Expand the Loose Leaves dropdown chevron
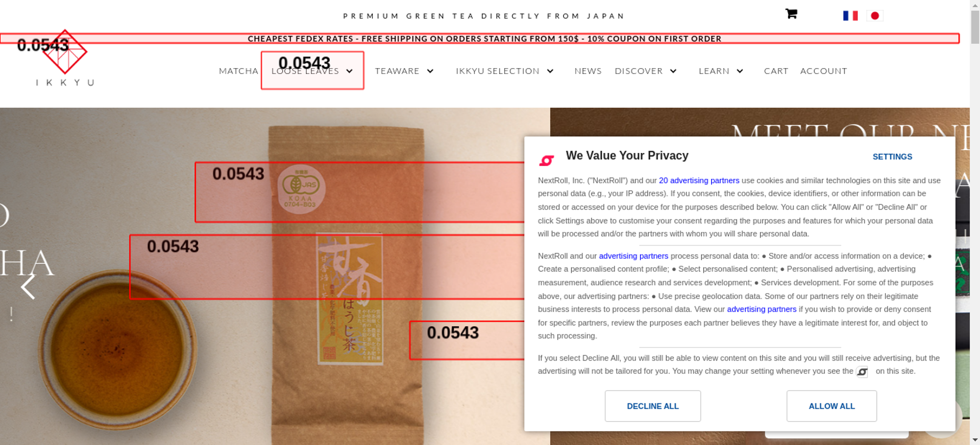The height and width of the screenshot is (445, 980). (349, 71)
